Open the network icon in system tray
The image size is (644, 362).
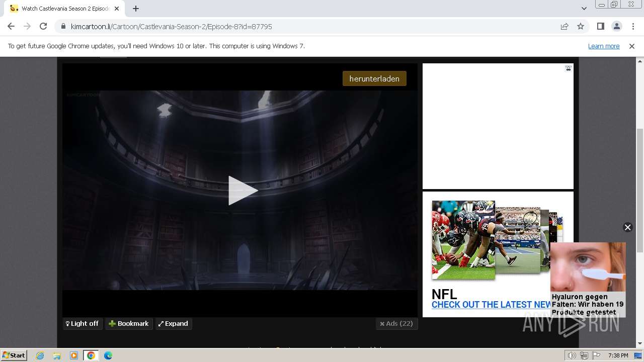pos(584,355)
